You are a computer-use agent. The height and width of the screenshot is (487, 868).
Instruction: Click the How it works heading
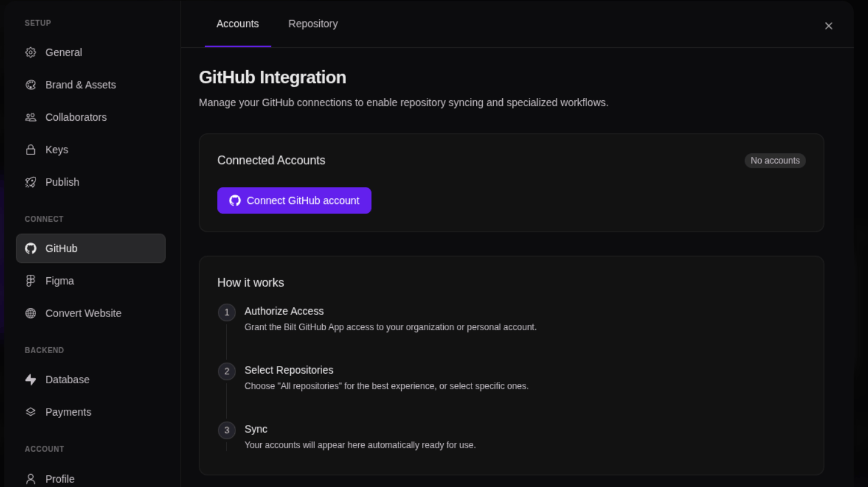pos(250,282)
